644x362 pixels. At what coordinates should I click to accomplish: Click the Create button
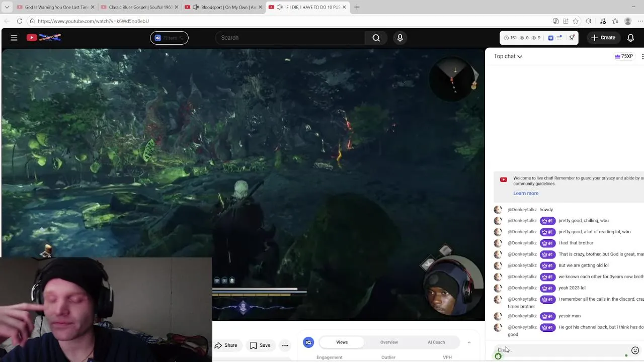point(603,38)
